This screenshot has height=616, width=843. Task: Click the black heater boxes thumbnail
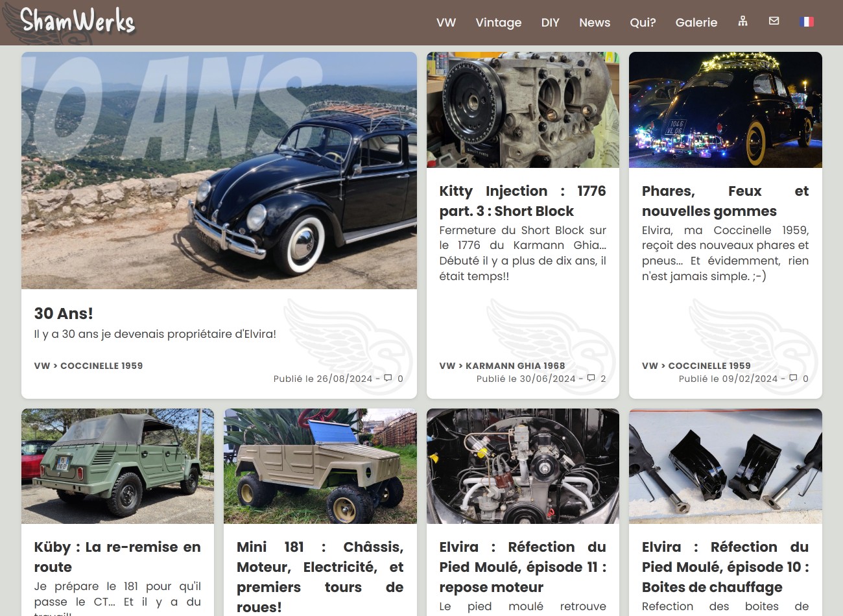[725, 466]
